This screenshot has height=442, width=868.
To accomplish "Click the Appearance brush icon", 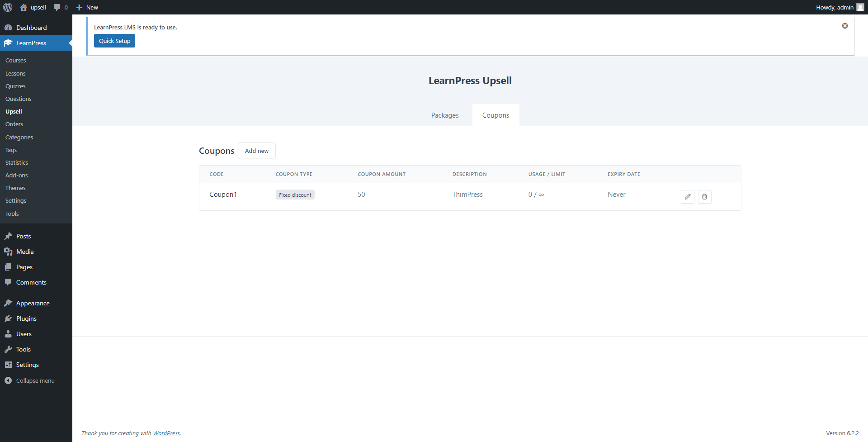I will pos(8,303).
